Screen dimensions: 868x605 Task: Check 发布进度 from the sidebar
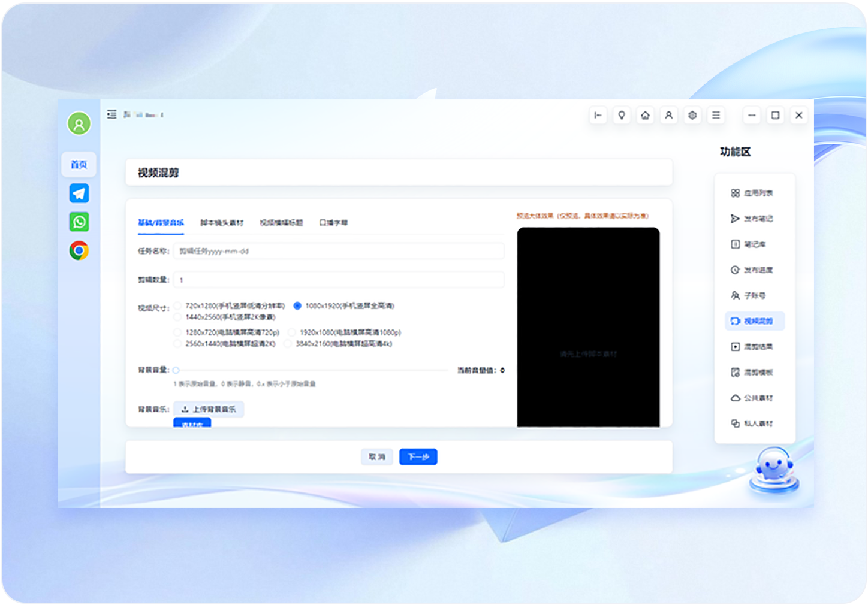(754, 270)
